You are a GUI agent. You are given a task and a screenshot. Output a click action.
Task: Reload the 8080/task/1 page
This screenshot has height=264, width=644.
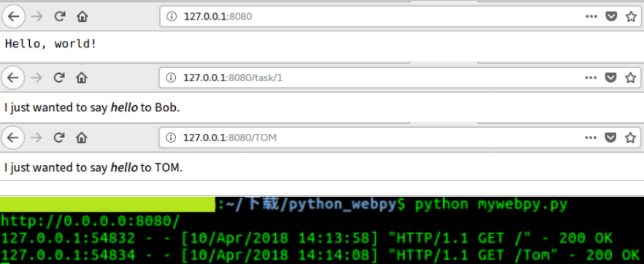click(60, 78)
